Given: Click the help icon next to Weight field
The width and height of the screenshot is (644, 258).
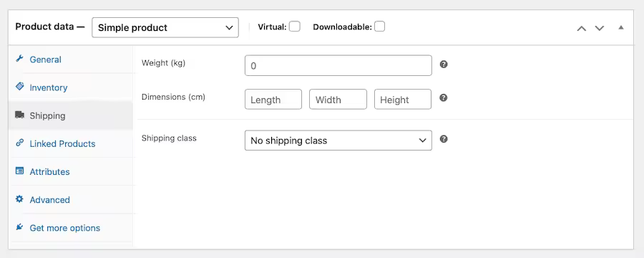Looking at the screenshot, I should (444, 64).
